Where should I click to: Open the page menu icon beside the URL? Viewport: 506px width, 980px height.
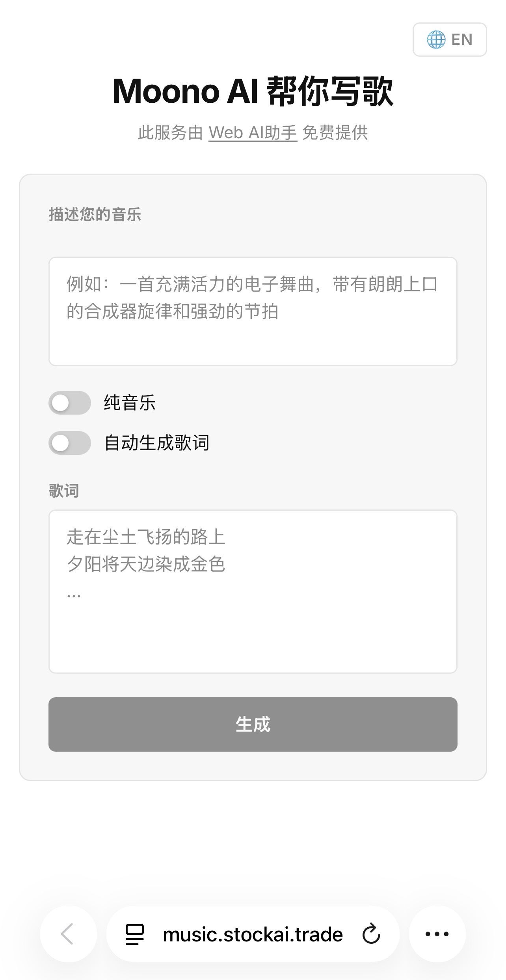click(x=135, y=934)
